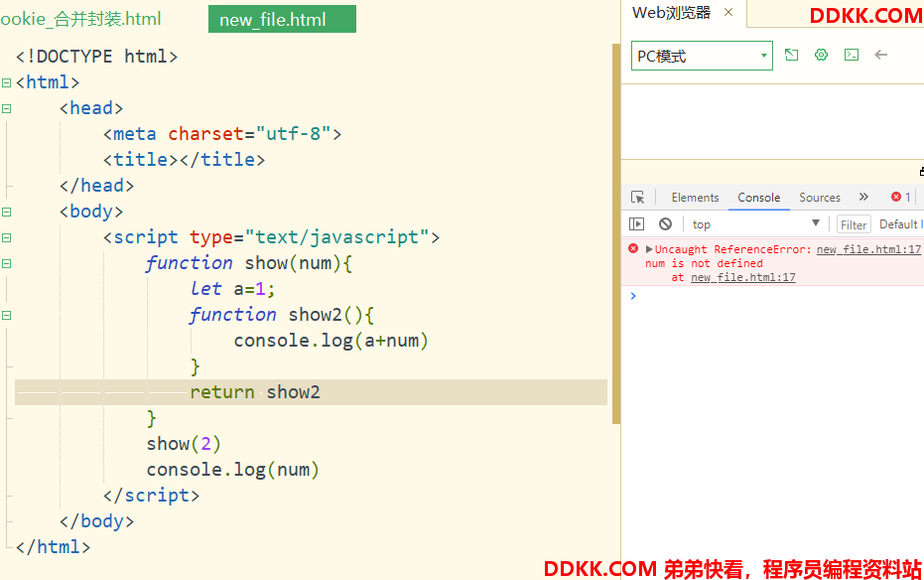924x580 pixels.
Task: Click the console.log(a+num) line
Action: [331, 341]
